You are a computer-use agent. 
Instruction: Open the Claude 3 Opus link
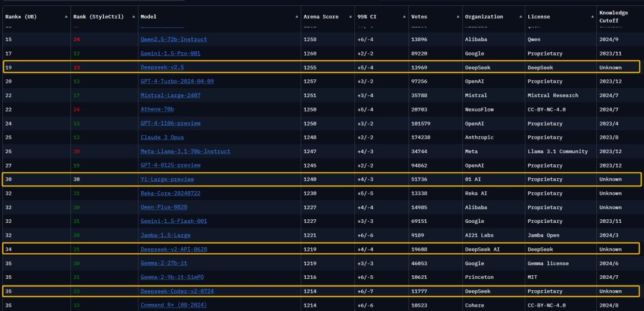pyautogui.click(x=162, y=138)
